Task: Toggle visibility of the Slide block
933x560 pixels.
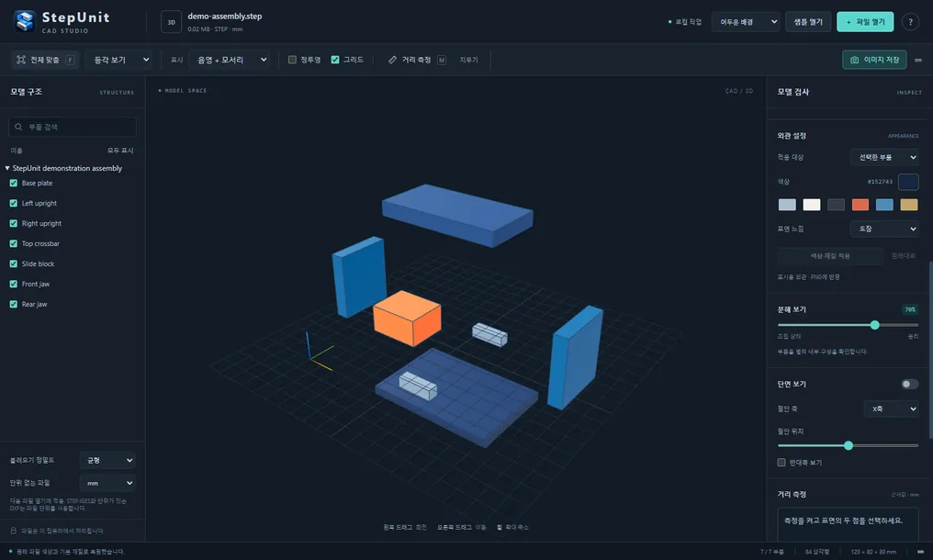Action: pyautogui.click(x=13, y=264)
